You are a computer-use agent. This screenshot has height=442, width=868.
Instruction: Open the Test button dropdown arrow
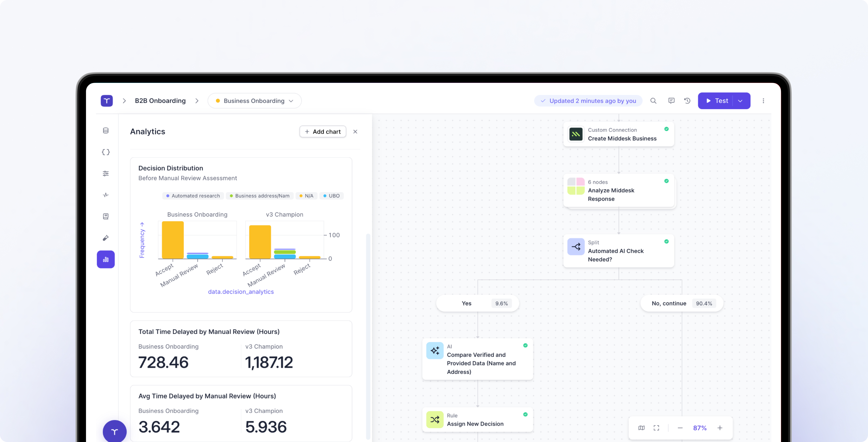coord(740,101)
